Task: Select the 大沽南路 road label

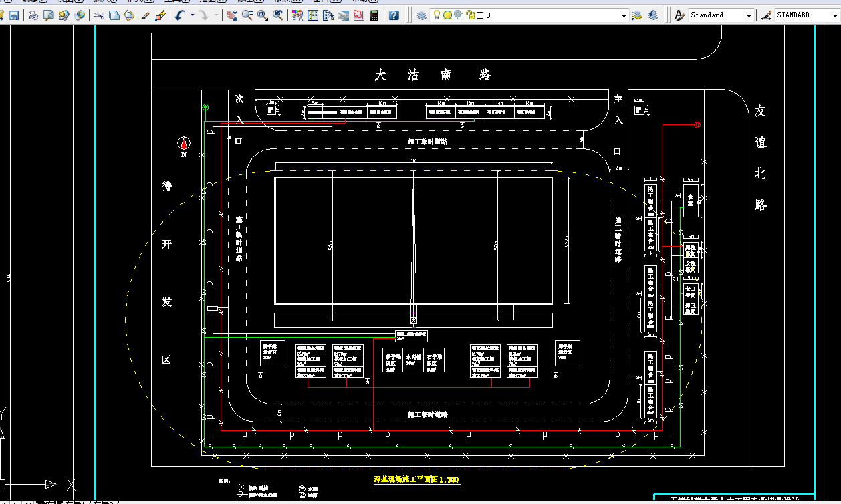Action: click(x=433, y=75)
